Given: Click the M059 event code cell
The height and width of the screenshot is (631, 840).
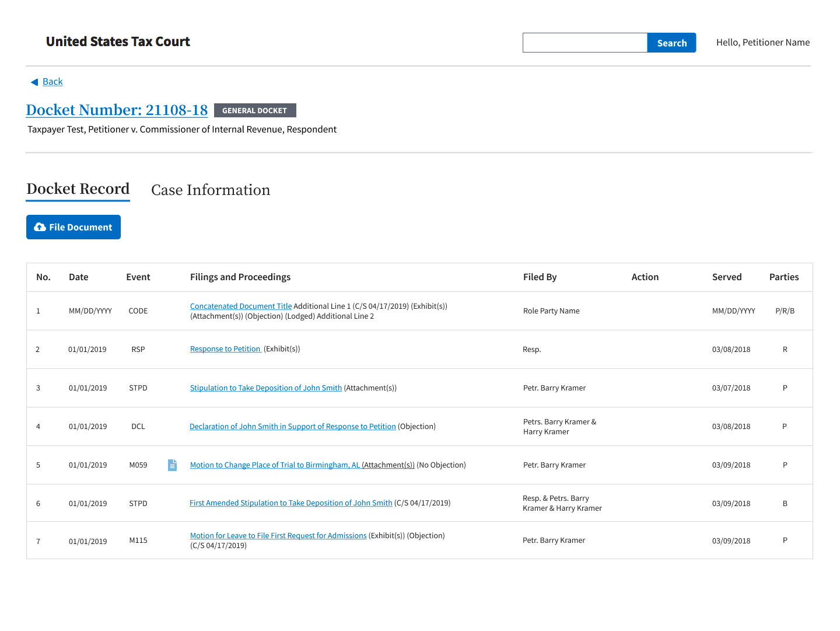Looking at the screenshot, I should click(x=138, y=465).
